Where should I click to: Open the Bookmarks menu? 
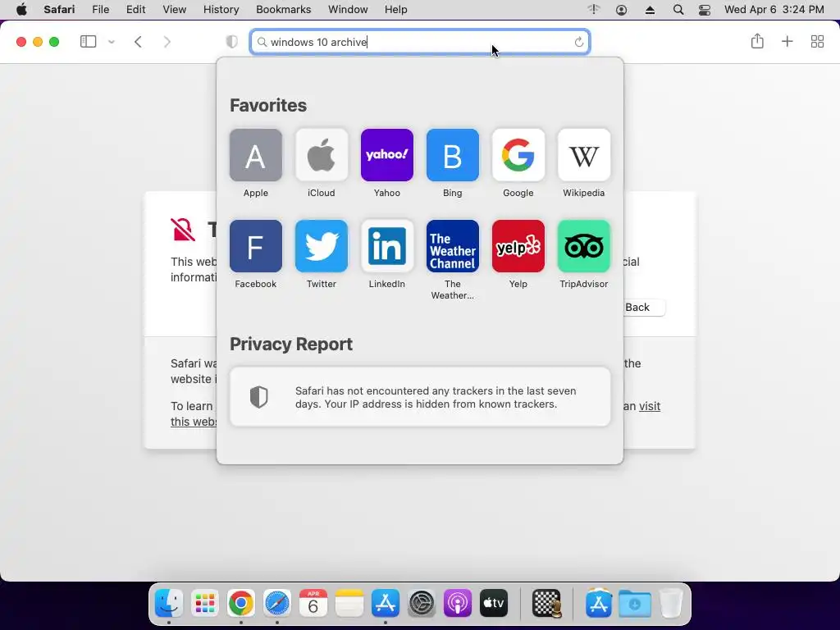(283, 10)
